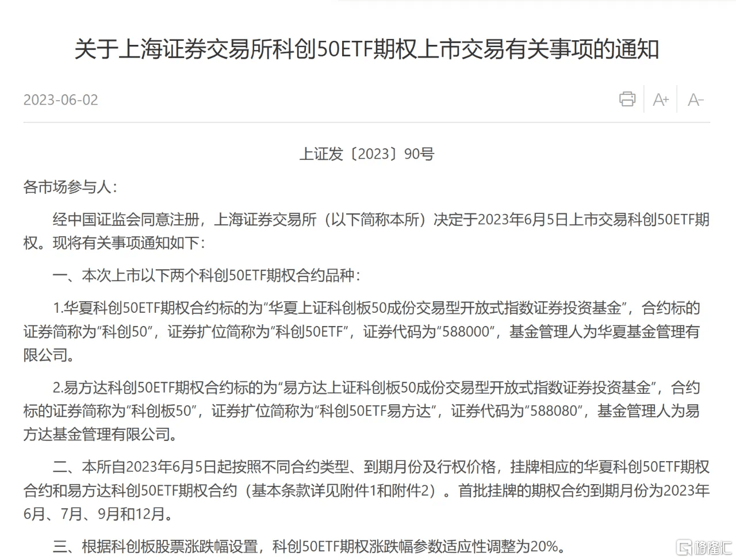This screenshot has height=560, width=736.
Task: Click the 华夏科创50ETF期权 item paragraph
Action: [362, 332]
